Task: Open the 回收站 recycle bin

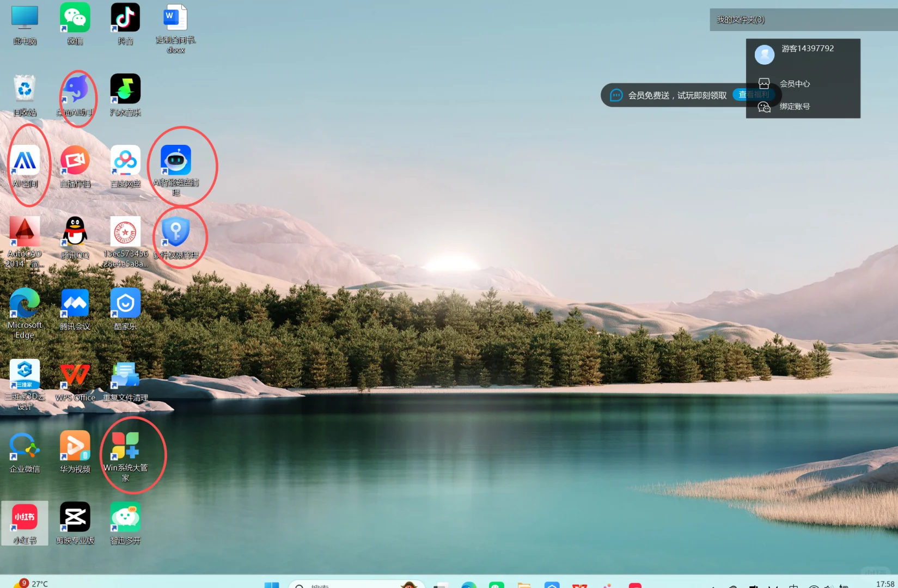Action: pyautogui.click(x=25, y=95)
